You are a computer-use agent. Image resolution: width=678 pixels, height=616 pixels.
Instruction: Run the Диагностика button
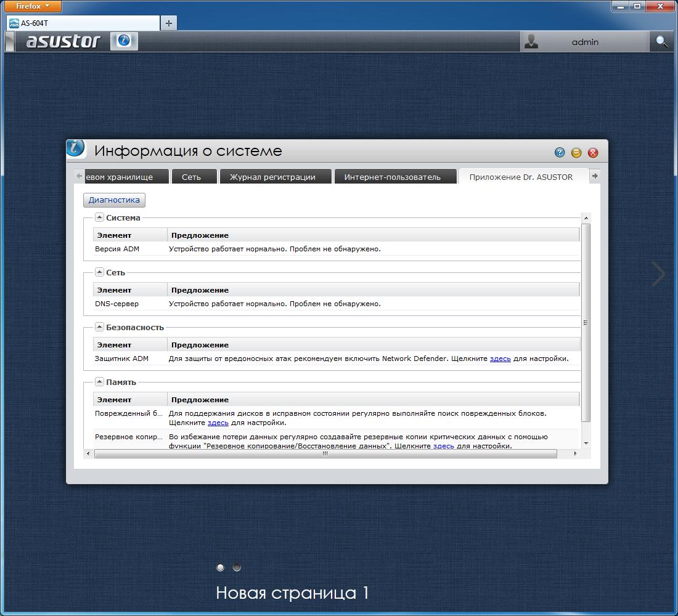tap(114, 200)
